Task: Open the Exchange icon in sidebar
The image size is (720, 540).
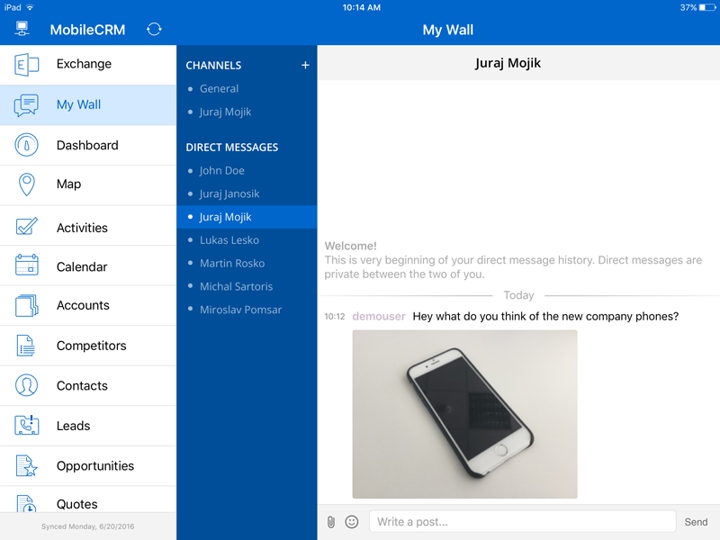Action: [26, 64]
